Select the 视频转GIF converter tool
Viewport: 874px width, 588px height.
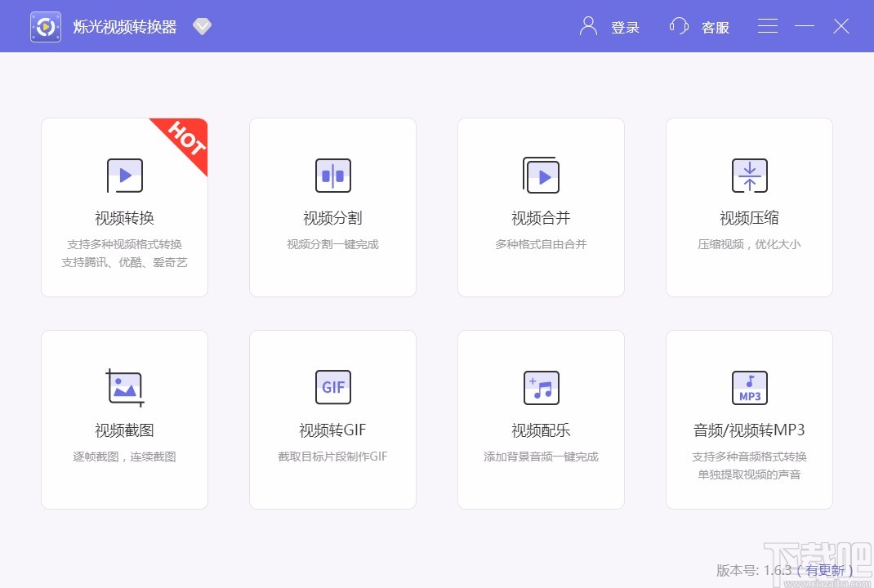click(332, 419)
